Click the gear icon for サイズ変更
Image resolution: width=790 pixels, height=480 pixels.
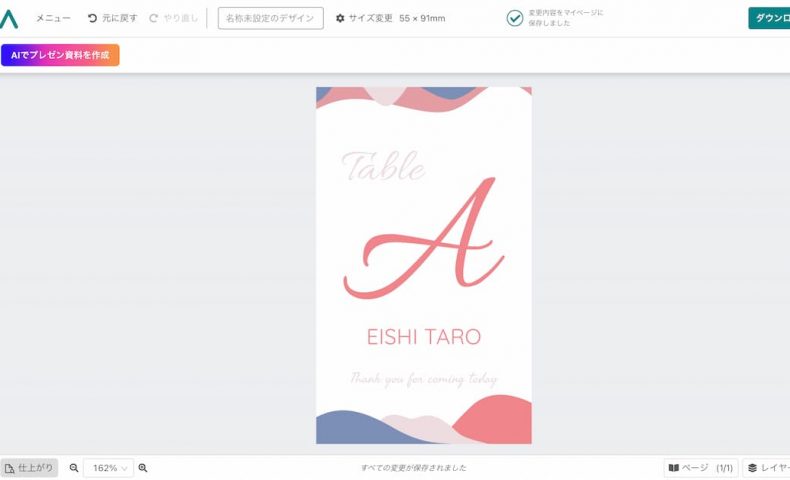(340, 18)
